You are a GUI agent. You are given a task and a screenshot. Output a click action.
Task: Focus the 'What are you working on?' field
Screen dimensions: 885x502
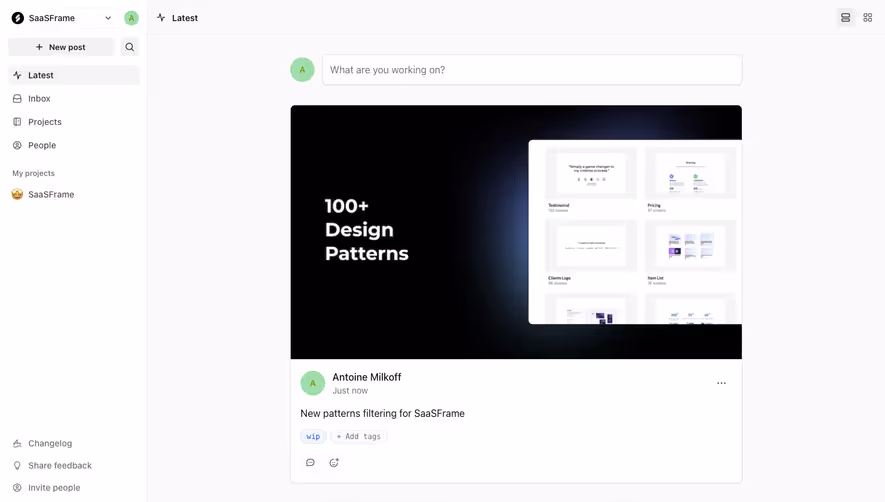(x=532, y=70)
